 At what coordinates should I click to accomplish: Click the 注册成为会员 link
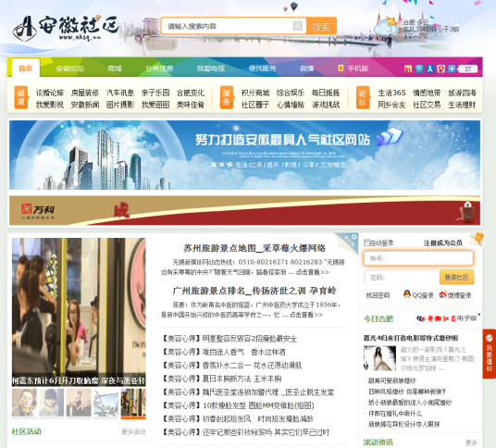click(x=443, y=243)
